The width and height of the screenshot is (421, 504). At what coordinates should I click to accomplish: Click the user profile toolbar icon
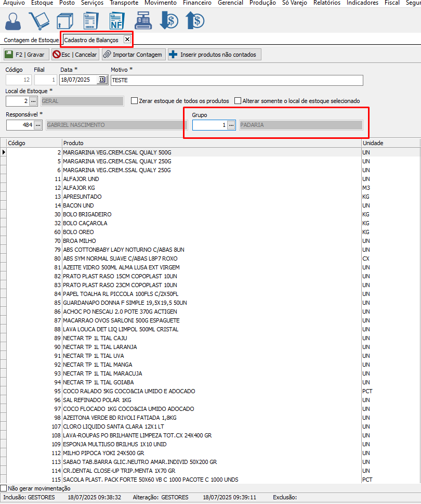pos(14,21)
